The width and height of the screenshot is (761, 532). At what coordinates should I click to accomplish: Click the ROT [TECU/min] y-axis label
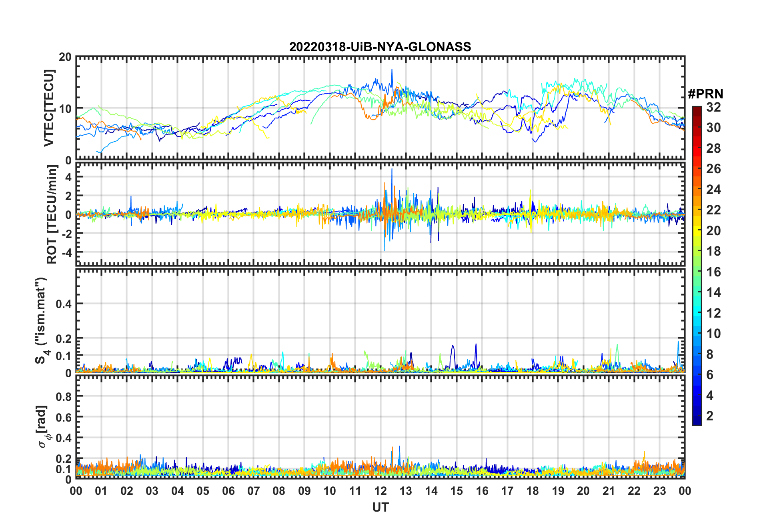tap(52, 214)
